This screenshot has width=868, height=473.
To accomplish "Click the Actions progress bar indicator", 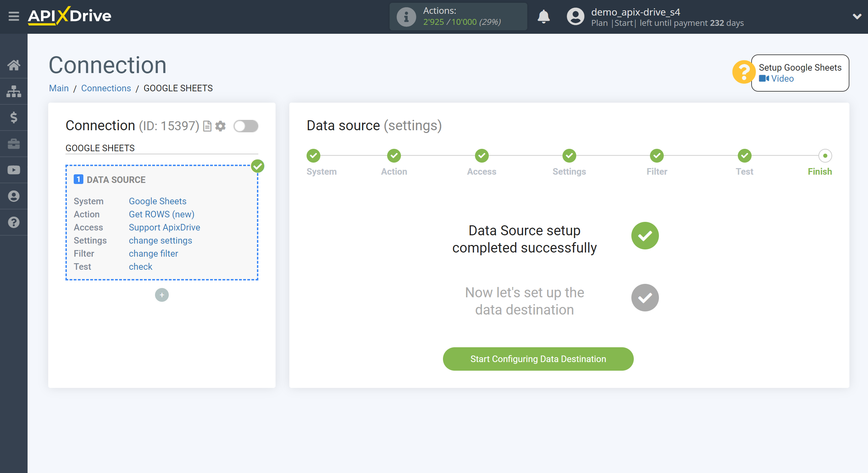I will click(x=457, y=17).
